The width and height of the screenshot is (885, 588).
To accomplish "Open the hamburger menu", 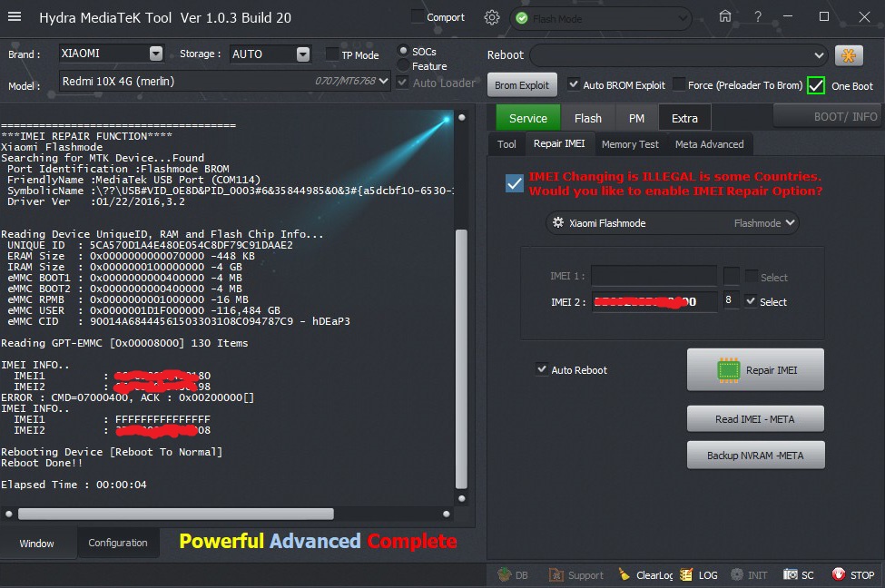I will click(15, 16).
